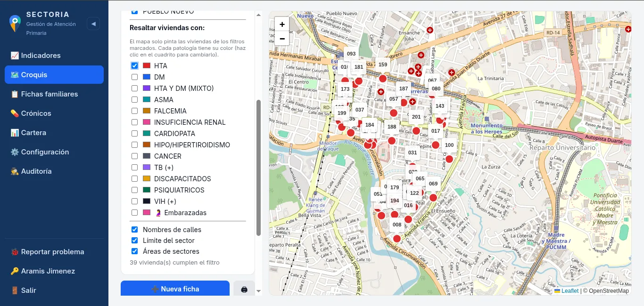Select Croquis in the sidebar
The height and width of the screenshot is (306, 644).
(54, 75)
